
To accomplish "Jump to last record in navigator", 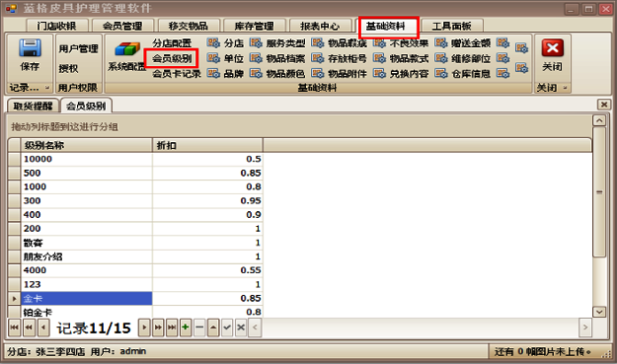I will (x=172, y=328).
